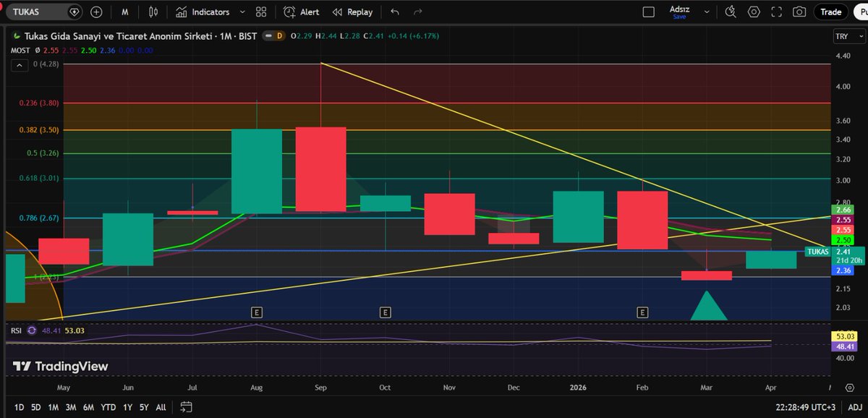The width and height of the screenshot is (868, 418).
Task: Set time range to 1Y
Action: (127, 406)
